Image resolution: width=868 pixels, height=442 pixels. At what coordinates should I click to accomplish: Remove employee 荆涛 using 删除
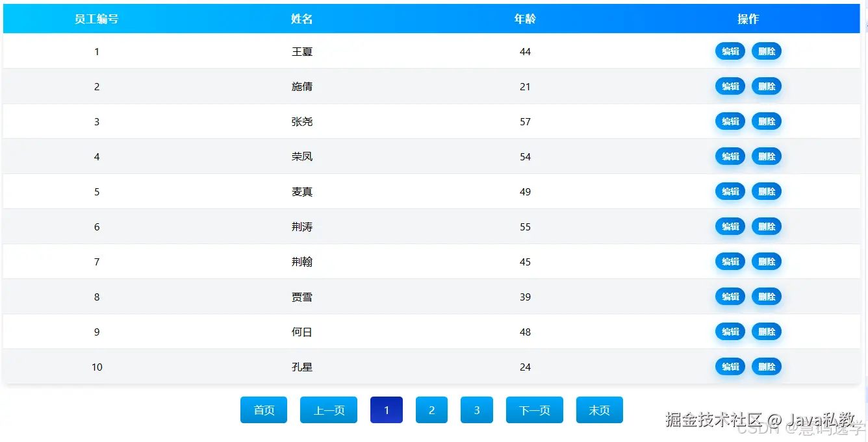[x=767, y=227]
